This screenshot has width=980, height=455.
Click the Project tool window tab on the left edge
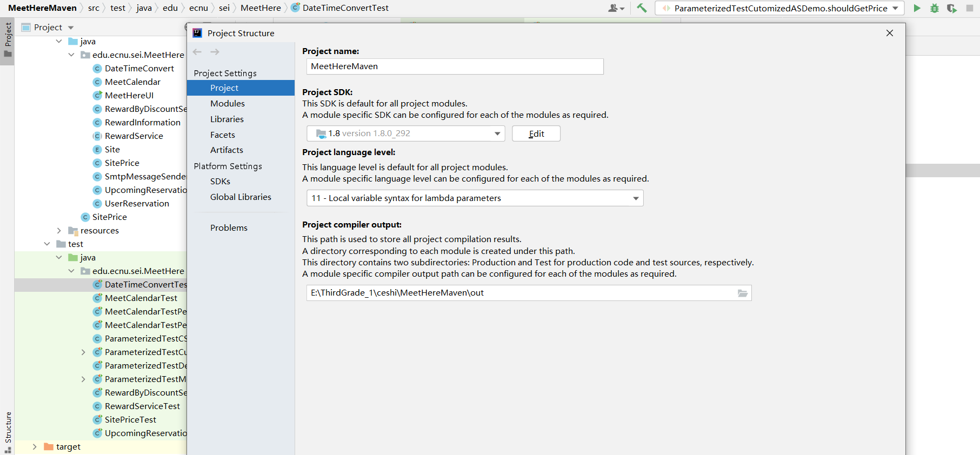pyautogui.click(x=8, y=41)
